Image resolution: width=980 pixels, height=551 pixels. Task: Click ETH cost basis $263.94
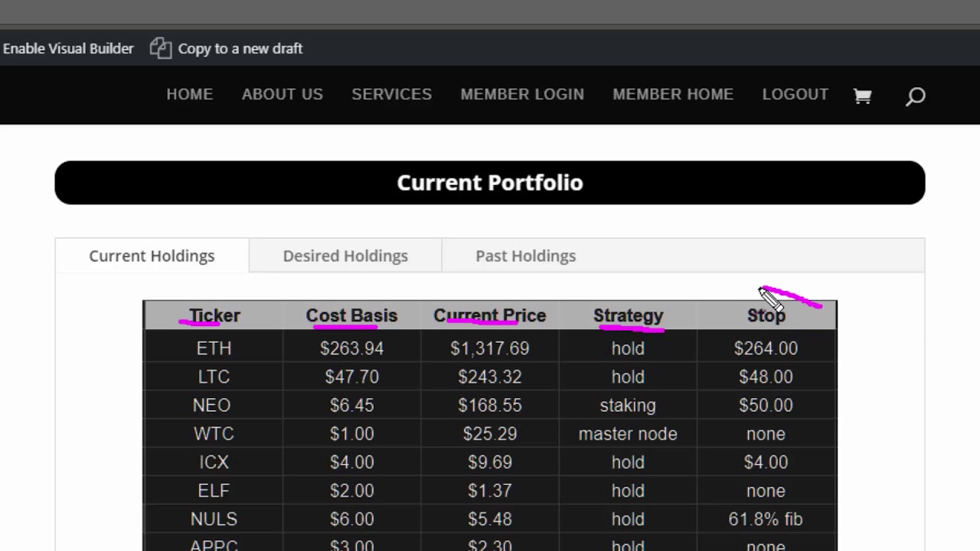(351, 348)
